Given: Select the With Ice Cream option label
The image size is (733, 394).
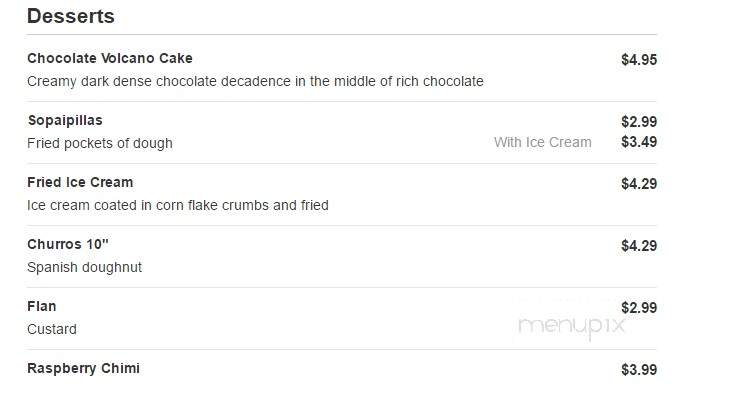Looking at the screenshot, I should click(543, 142).
